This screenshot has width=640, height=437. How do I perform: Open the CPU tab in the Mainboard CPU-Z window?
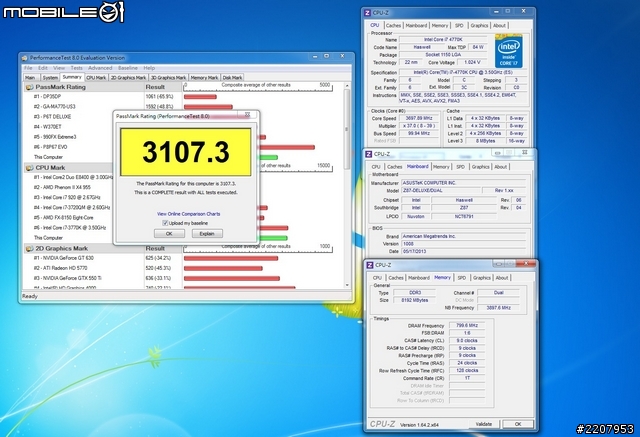pos(376,167)
